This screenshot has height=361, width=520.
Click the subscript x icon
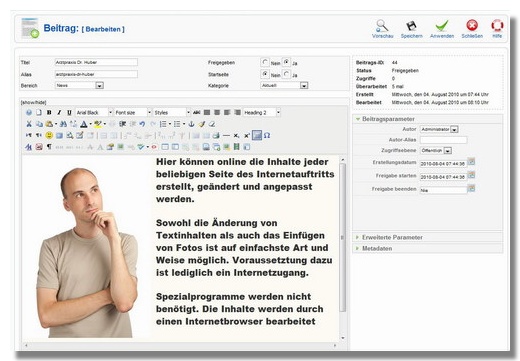point(236,135)
